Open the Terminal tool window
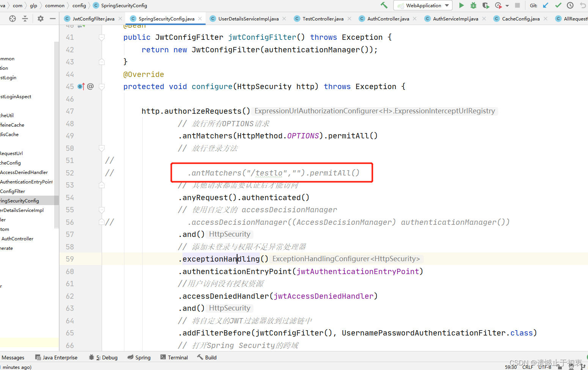Image resolution: width=588 pixels, height=370 pixels. click(174, 357)
